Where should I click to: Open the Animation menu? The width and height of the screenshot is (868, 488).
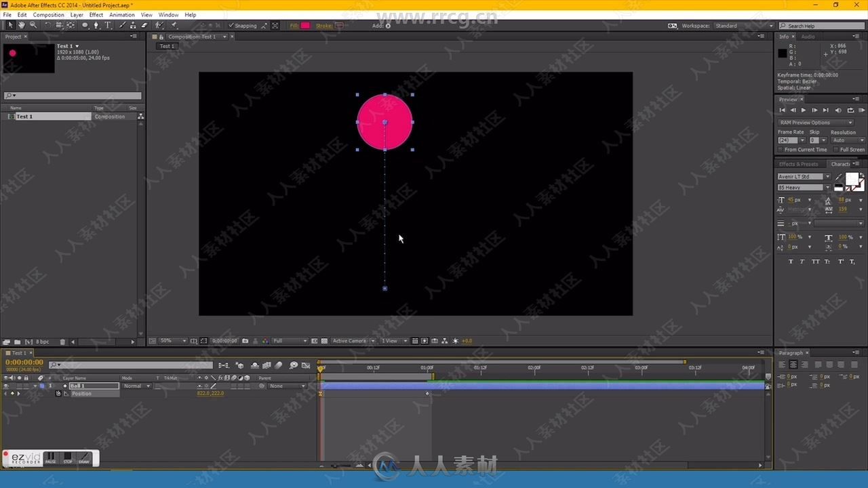tap(122, 14)
